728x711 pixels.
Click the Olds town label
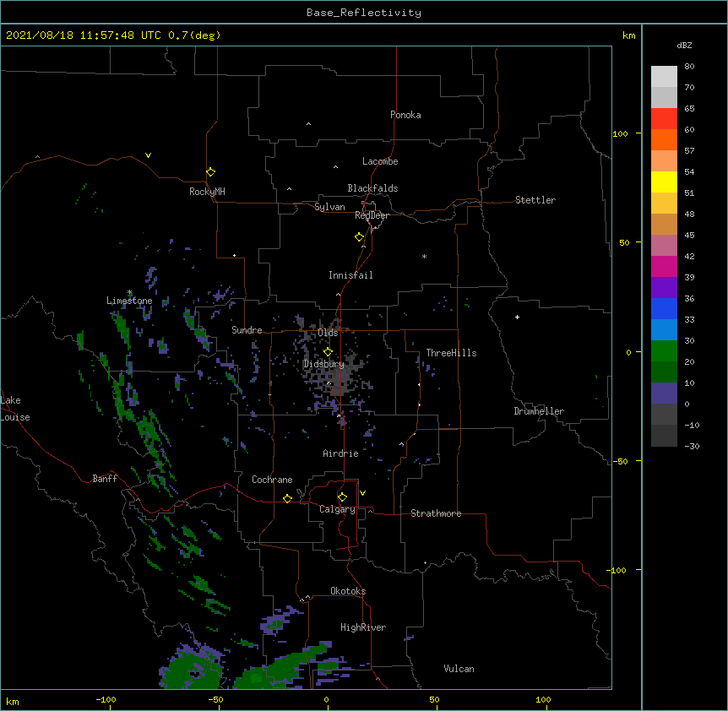328,333
